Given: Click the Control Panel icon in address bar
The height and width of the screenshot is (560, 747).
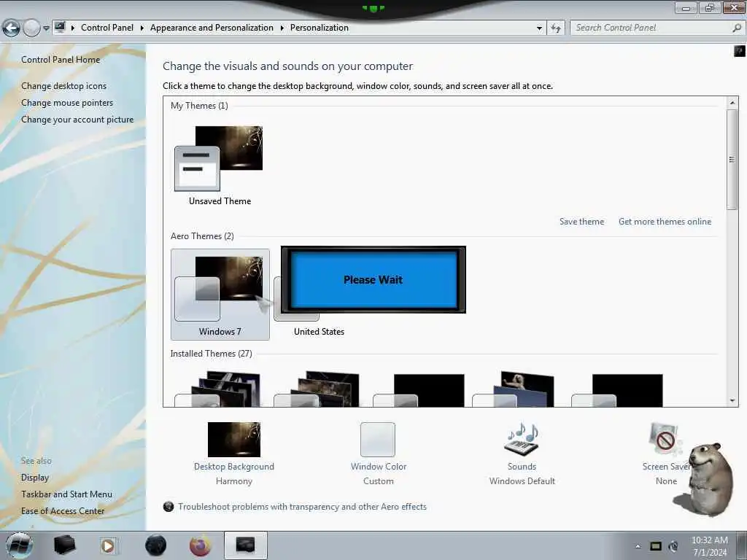Looking at the screenshot, I should coord(60,28).
